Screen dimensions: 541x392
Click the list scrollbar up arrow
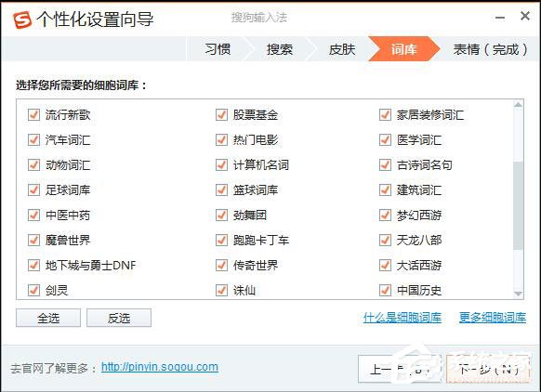pyautogui.click(x=519, y=104)
